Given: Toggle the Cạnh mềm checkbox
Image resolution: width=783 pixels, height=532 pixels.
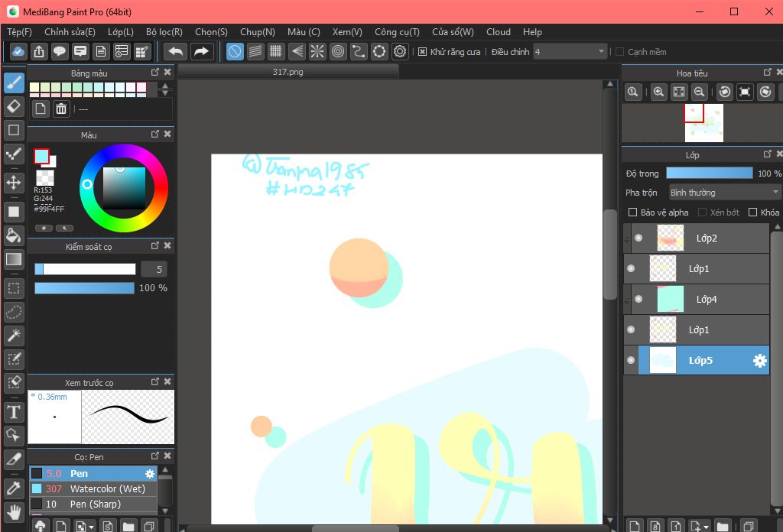Looking at the screenshot, I should (619, 52).
